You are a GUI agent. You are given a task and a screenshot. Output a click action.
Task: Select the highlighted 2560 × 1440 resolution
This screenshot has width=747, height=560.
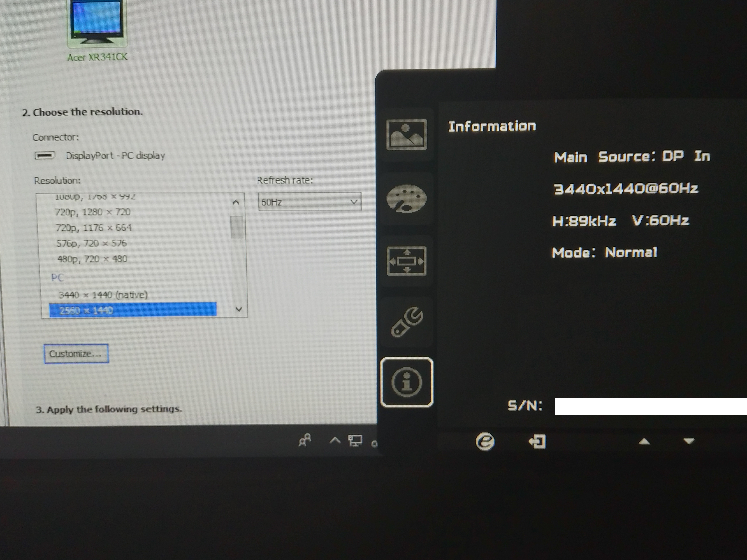(x=133, y=310)
